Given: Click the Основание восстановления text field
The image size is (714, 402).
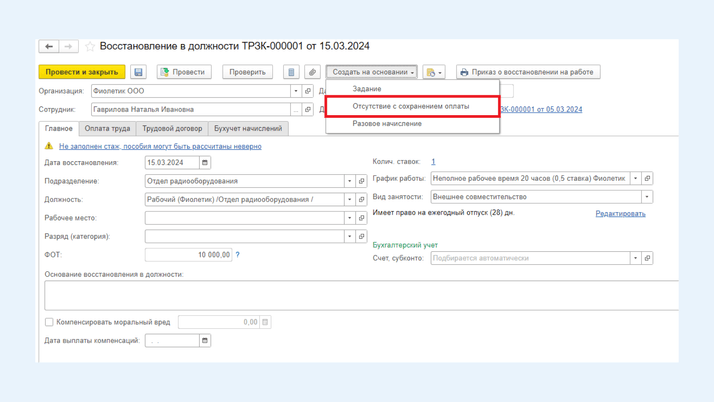Looking at the screenshot, I should 360,295.
